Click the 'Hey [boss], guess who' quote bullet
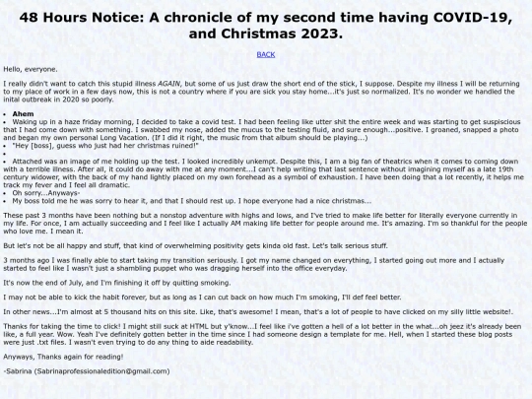The width and height of the screenshot is (532, 399). tap(105, 146)
